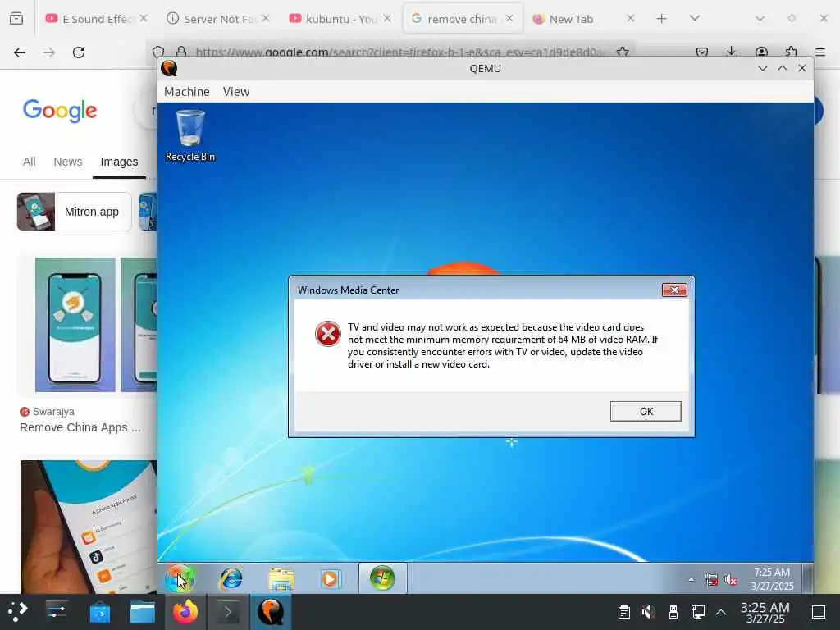
Task: Open the Firefox hamburger application menu
Action: pos(820,52)
